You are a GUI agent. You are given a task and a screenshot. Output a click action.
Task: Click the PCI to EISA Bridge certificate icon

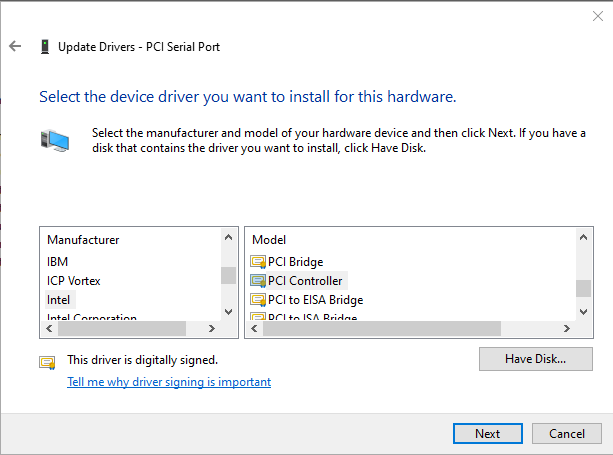[x=258, y=300]
